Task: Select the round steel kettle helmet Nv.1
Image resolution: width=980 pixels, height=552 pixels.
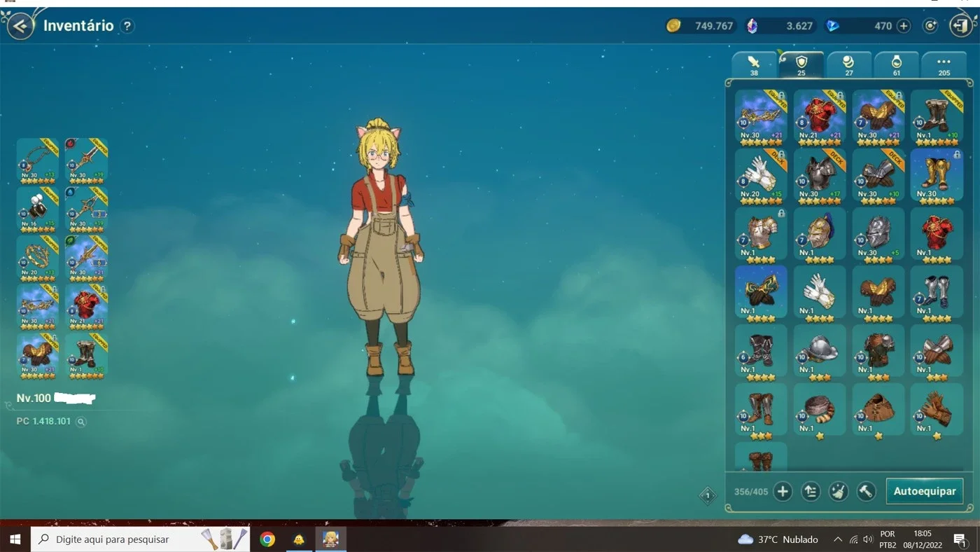Action: click(820, 352)
